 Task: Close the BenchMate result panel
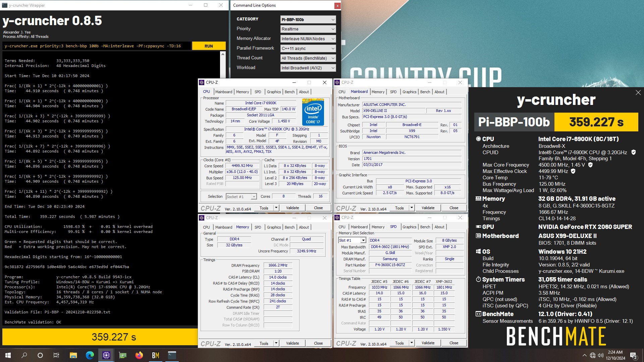pos(638,93)
